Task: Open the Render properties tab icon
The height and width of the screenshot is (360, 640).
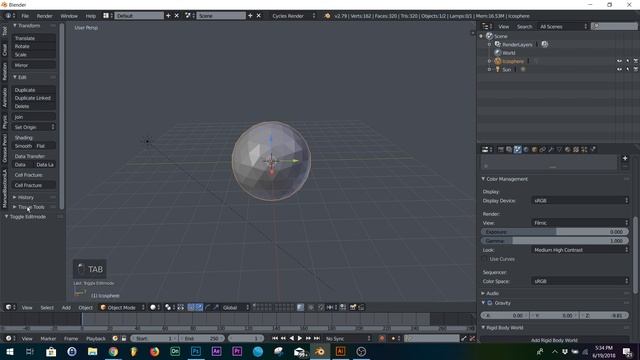Action: [x=501, y=149]
